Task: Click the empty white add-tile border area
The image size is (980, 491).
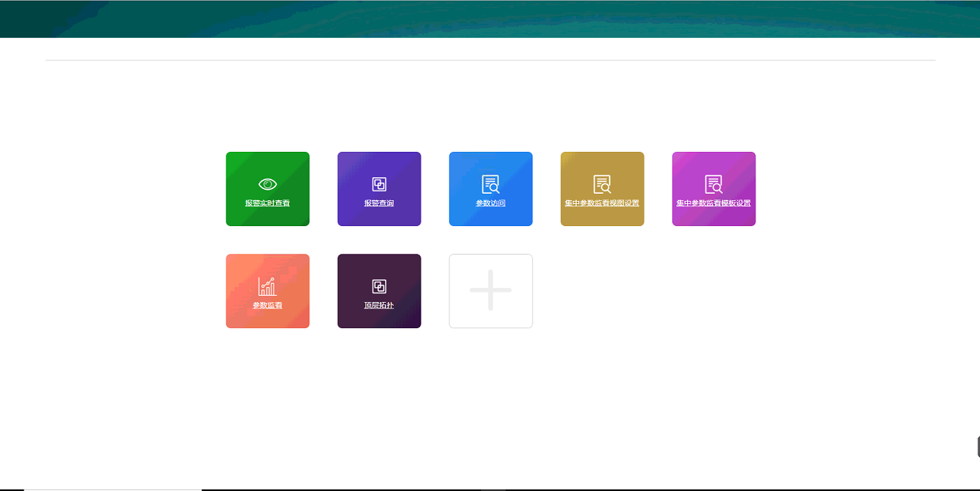Action: (460, 319)
